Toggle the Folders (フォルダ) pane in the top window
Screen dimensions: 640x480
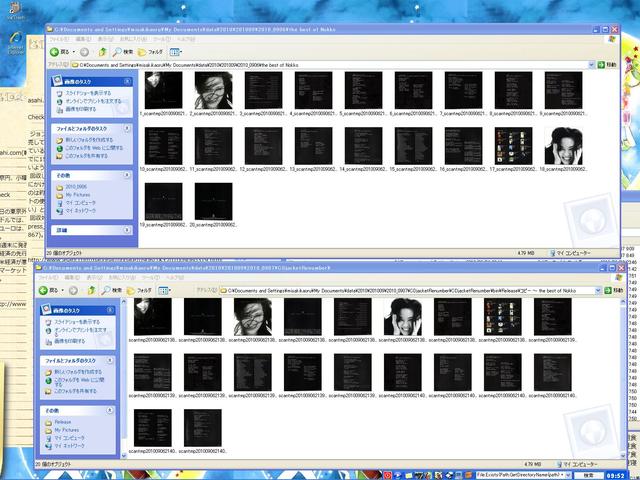[150, 52]
